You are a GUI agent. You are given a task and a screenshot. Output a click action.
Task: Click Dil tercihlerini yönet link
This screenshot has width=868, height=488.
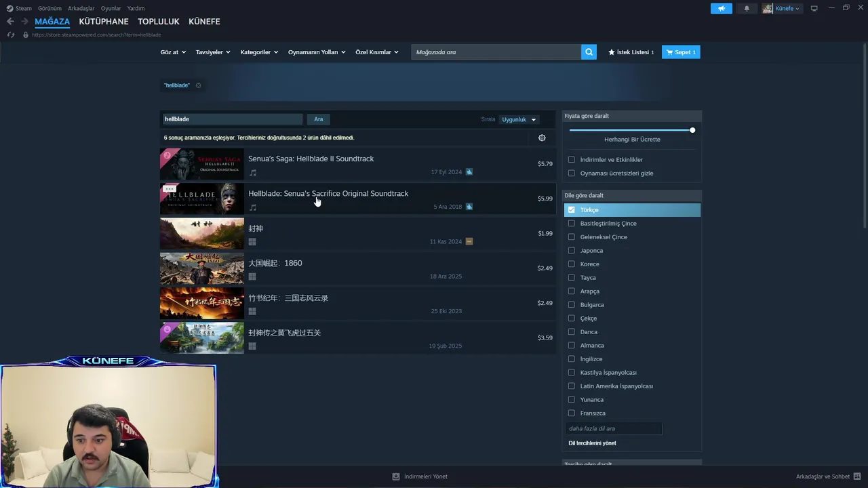(x=592, y=443)
